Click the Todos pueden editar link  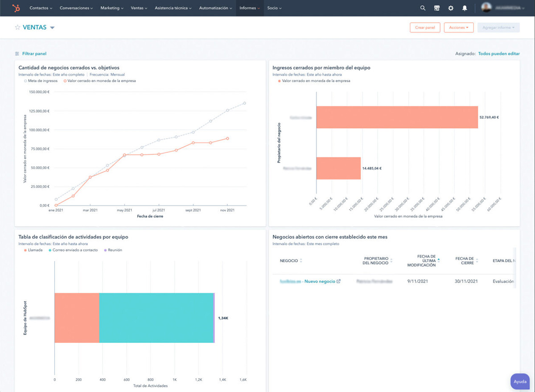coord(499,54)
